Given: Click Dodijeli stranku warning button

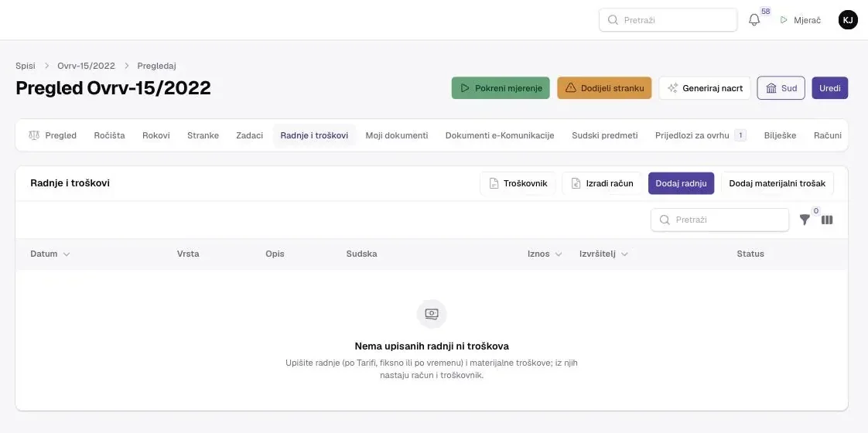Looking at the screenshot, I should [604, 88].
